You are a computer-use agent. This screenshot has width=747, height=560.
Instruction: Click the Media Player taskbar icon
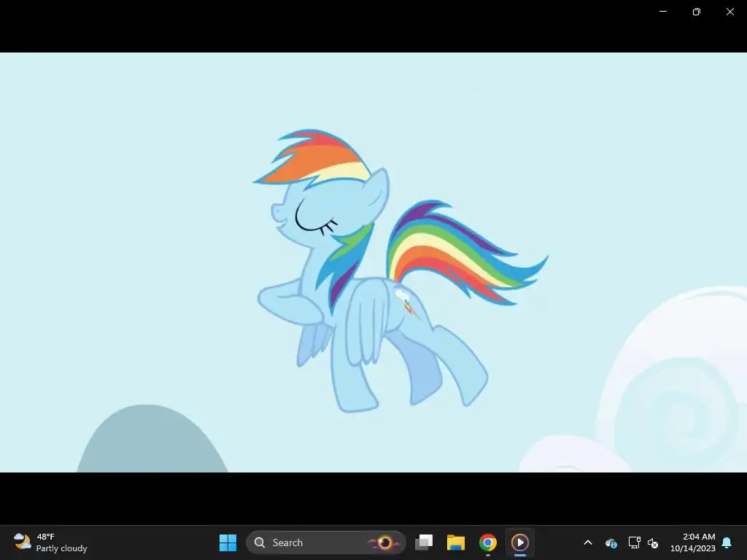coord(519,542)
